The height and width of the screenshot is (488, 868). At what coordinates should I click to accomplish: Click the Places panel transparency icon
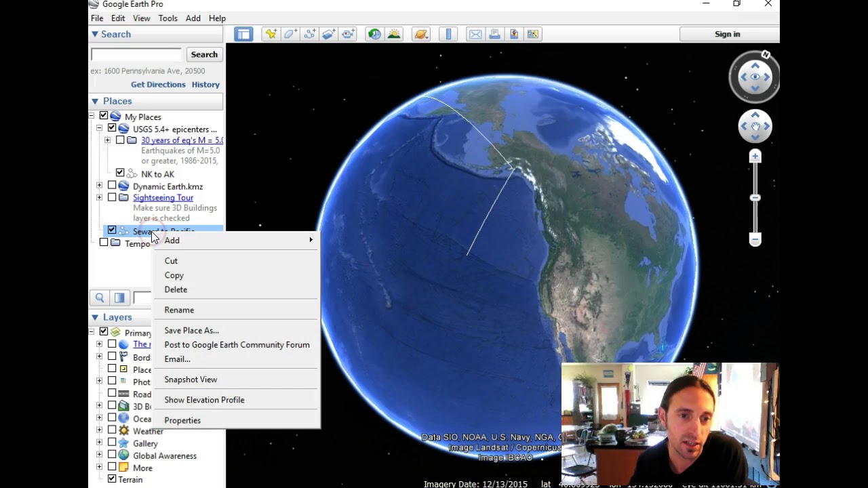click(x=119, y=298)
